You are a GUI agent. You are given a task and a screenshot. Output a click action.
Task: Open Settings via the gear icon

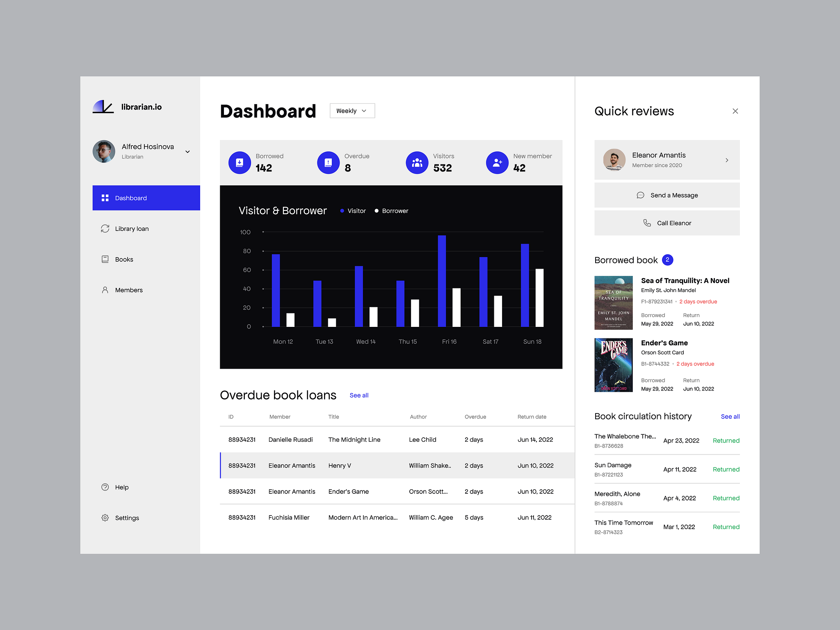105,518
